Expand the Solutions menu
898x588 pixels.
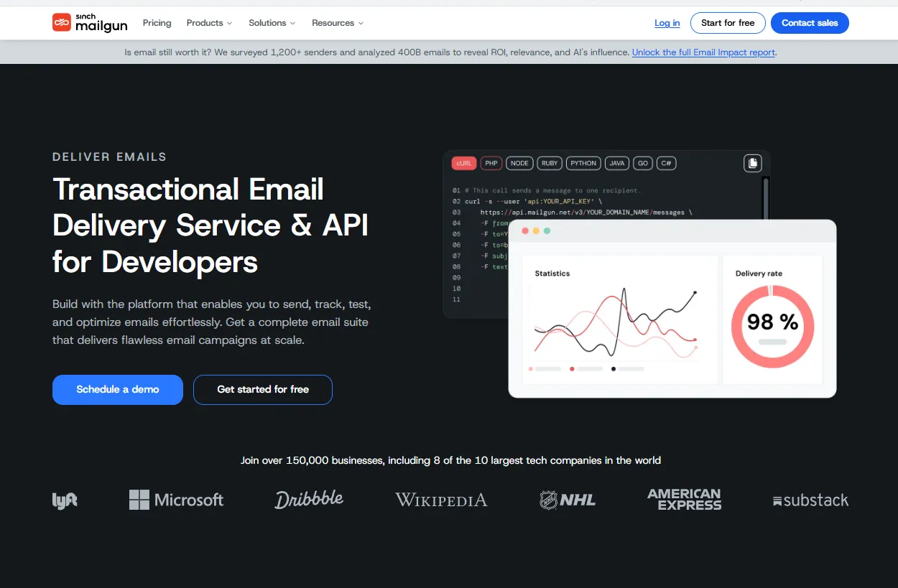pyautogui.click(x=271, y=22)
